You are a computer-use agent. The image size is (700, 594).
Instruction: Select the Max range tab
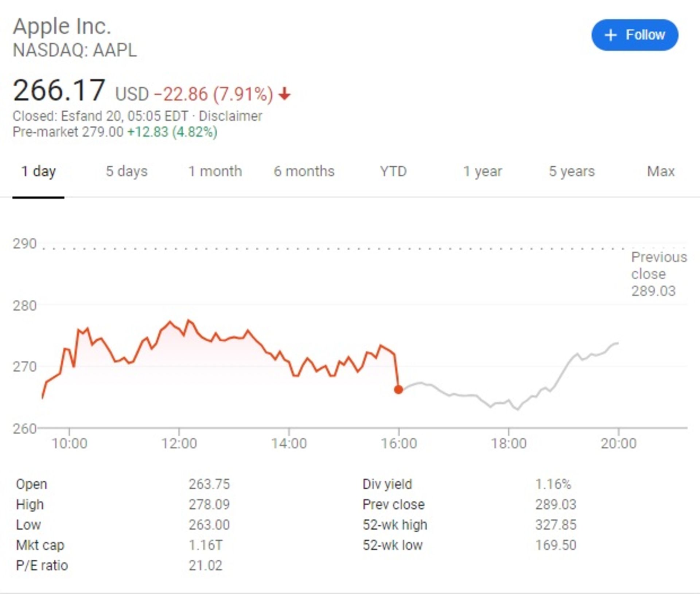tap(660, 171)
